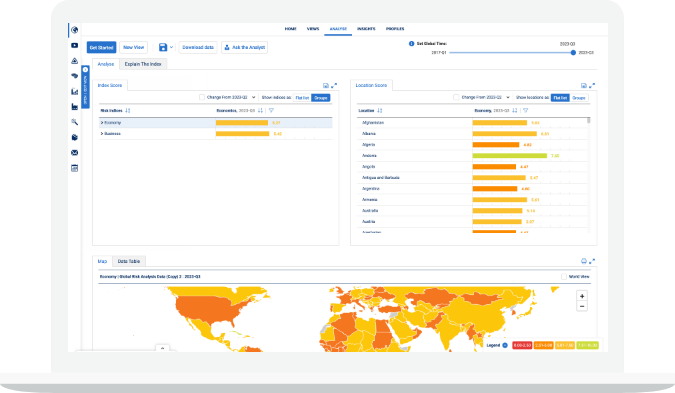Viewport: 675px width, 393px height.
Task: Click the Get Started button
Action: pos(102,47)
